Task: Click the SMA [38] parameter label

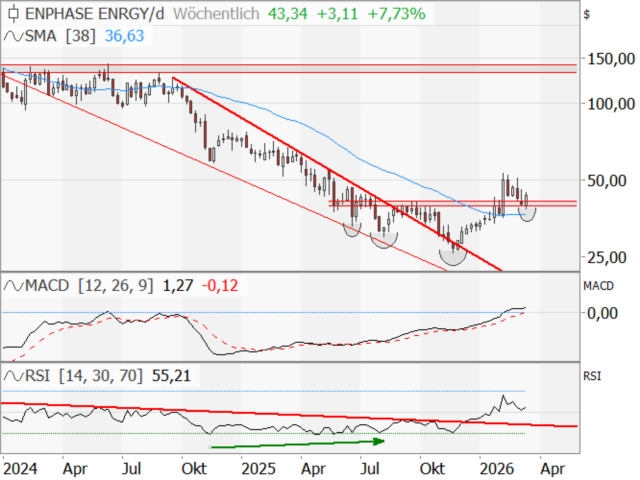Action: pyautogui.click(x=60, y=36)
